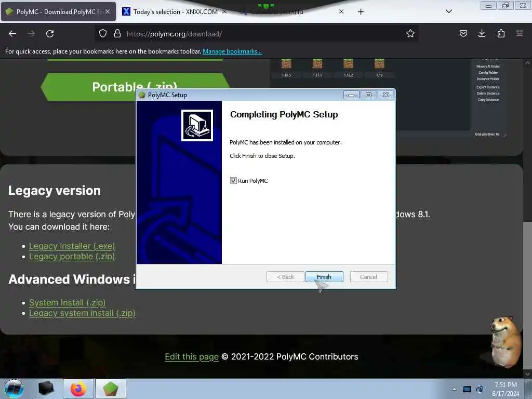The height and width of the screenshot is (399, 532).
Task: Open the extensions puzzle icon
Action: (x=501, y=33)
